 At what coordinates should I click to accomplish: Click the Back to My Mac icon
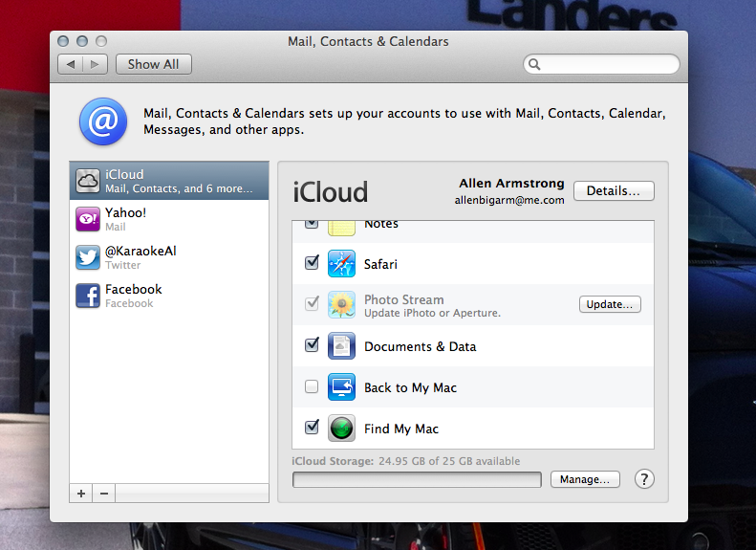click(x=341, y=387)
